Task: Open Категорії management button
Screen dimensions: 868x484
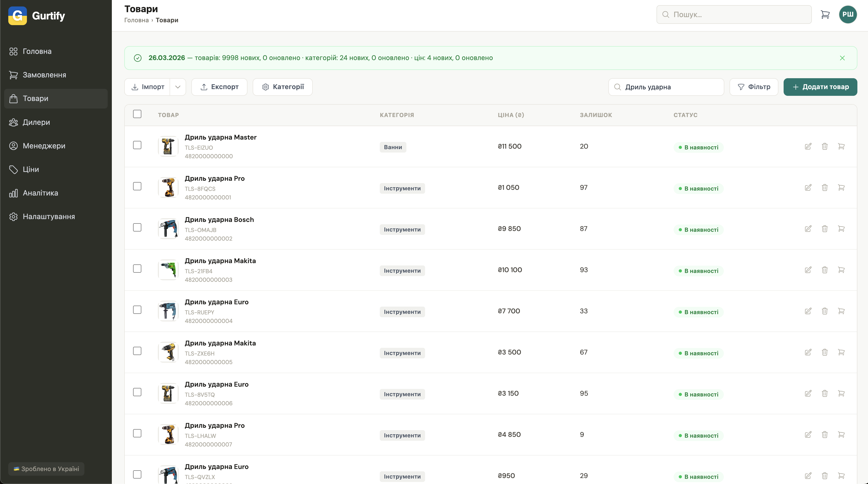Action: click(283, 87)
